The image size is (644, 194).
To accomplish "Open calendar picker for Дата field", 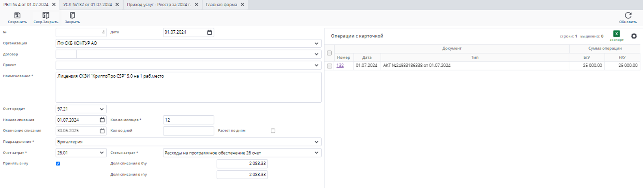I will 210,32.
